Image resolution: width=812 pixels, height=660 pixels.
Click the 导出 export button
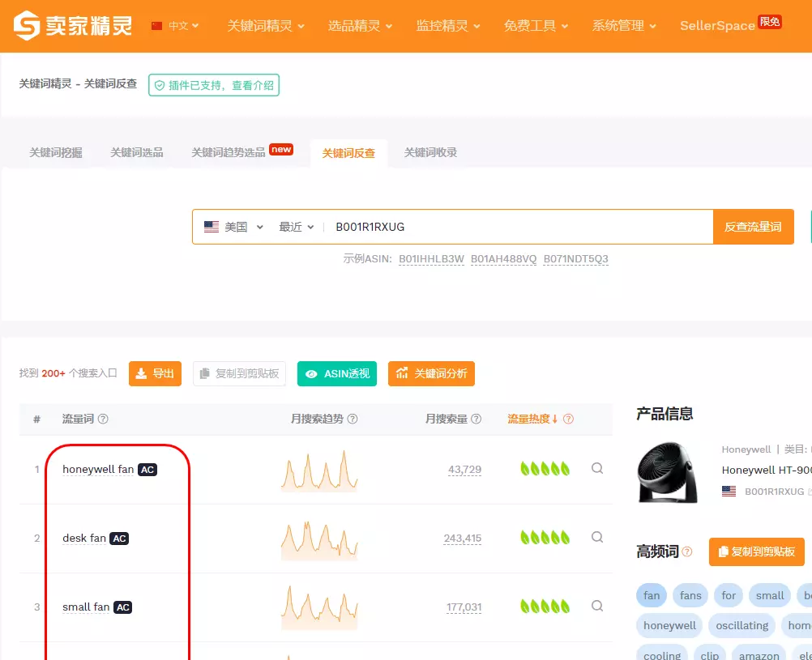(x=156, y=374)
